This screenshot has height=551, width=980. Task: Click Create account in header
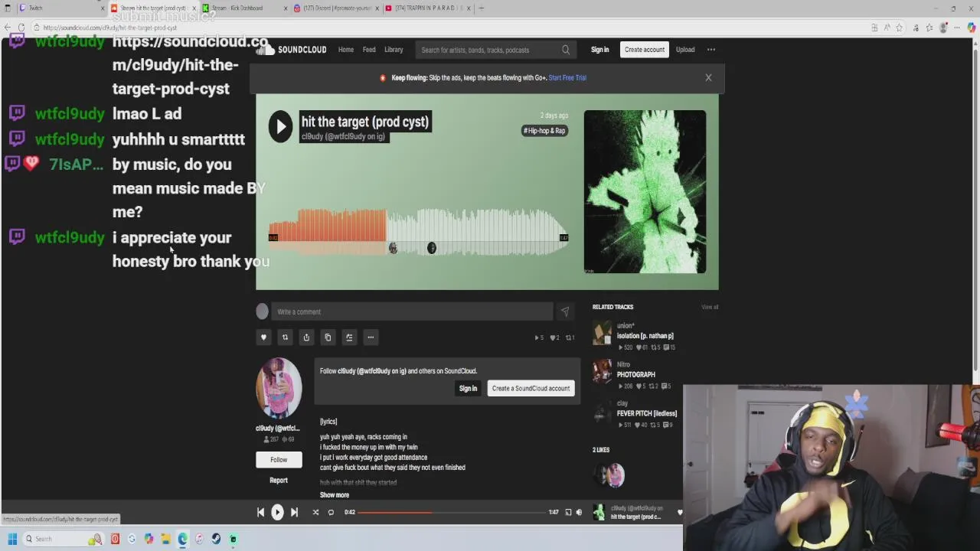pyautogui.click(x=645, y=50)
